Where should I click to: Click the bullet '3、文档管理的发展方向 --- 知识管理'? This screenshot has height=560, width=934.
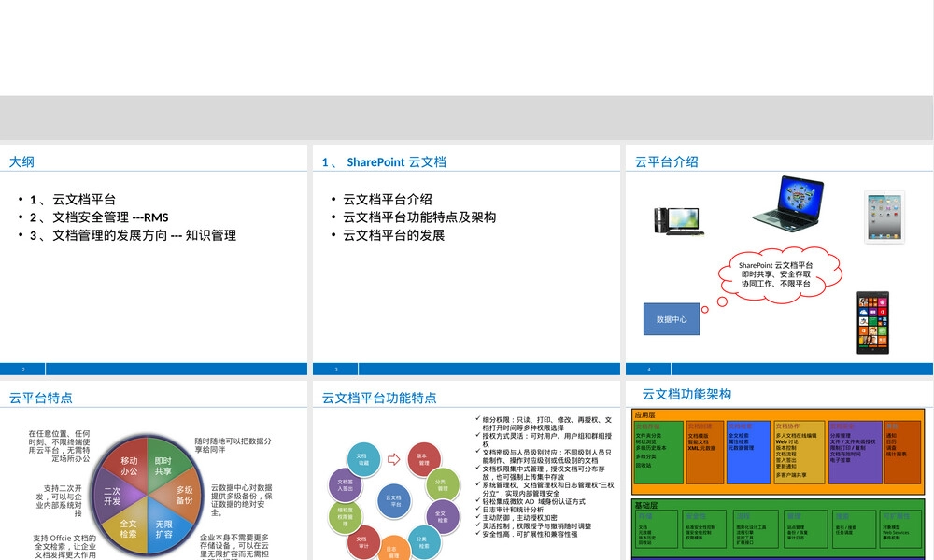click(x=133, y=235)
